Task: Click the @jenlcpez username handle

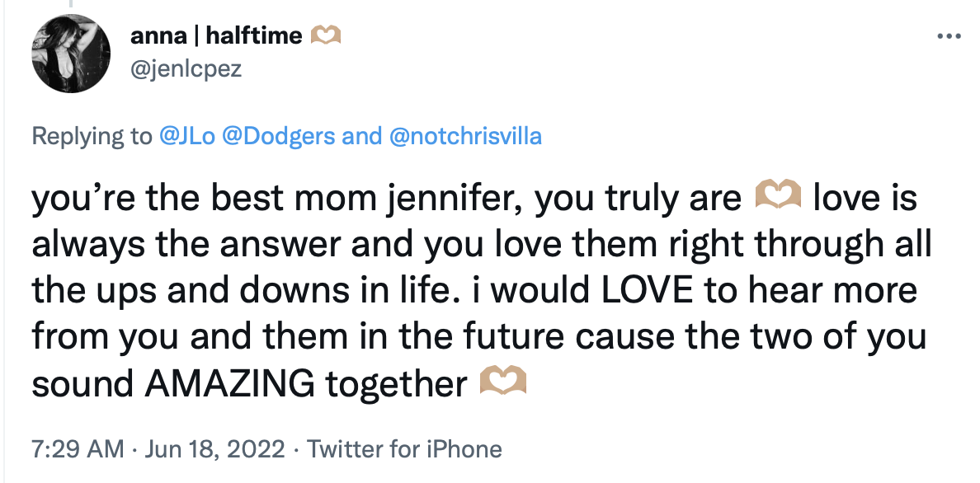Action: tap(186, 68)
